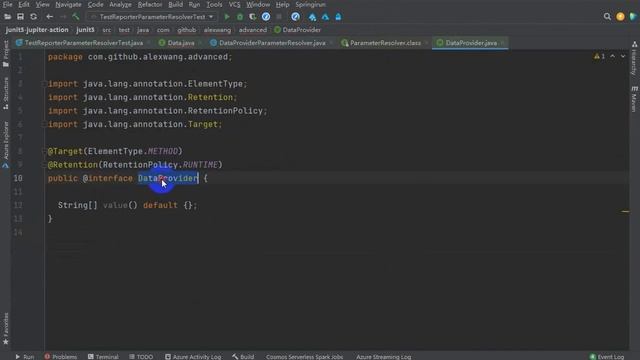Open the Edit menu
Image resolution: width=640 pixels, height=360 pixels.
point(24,4)
